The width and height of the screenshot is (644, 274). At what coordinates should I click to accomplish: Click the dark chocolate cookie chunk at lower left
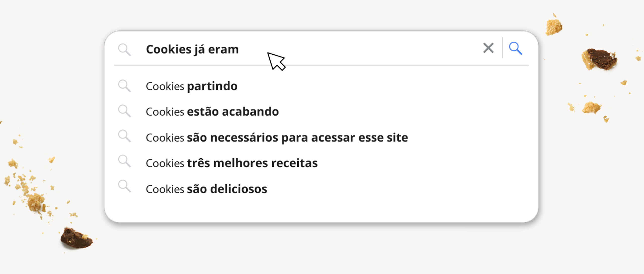point(76,238)
